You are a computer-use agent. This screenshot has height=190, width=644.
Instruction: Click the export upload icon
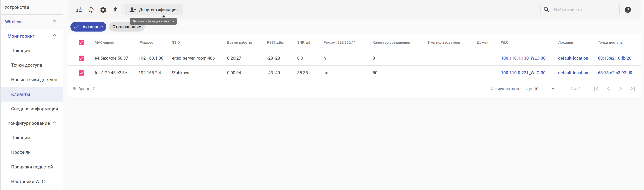115,10
